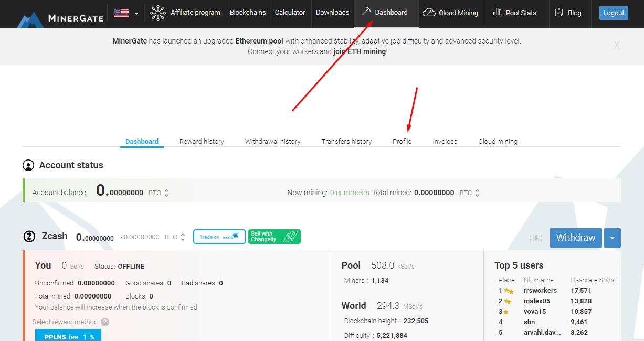Open the Pool Stats page
The width and height of the screenshot is (644, 341).
pos(515,13)
